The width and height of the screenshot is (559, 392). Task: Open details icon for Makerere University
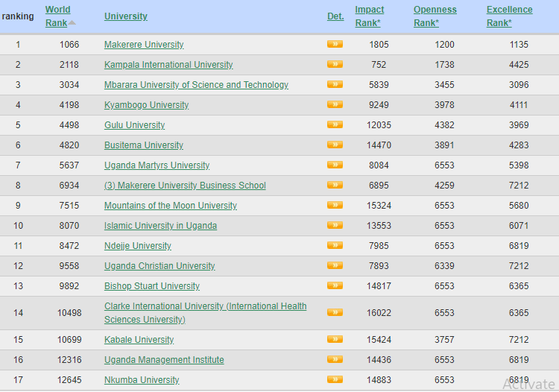(x=335, y=44)
